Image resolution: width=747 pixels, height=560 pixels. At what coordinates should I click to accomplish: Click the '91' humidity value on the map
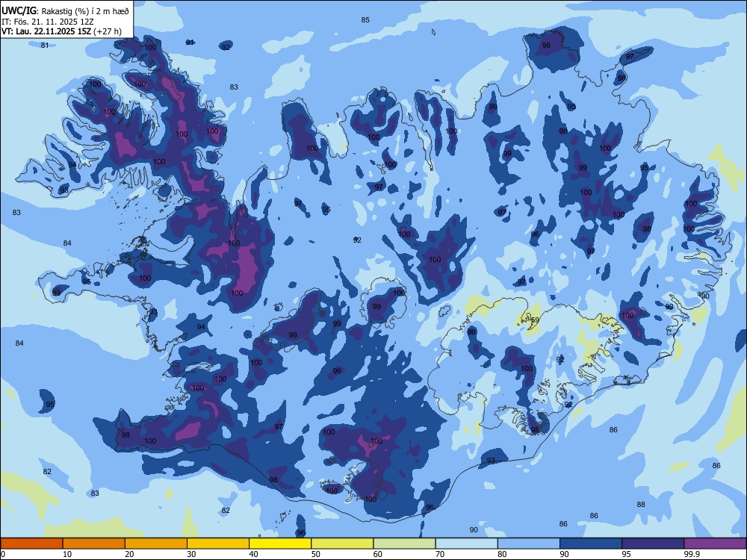(190, 43)
